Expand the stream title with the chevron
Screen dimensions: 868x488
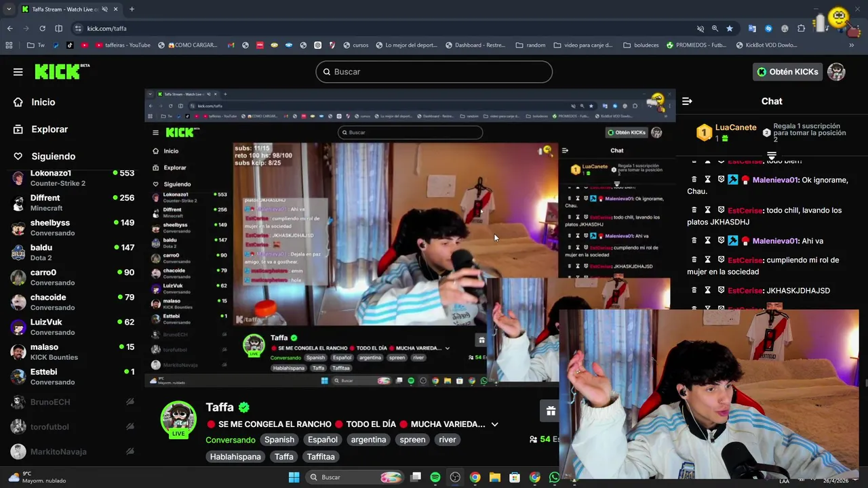pos(494,424)
